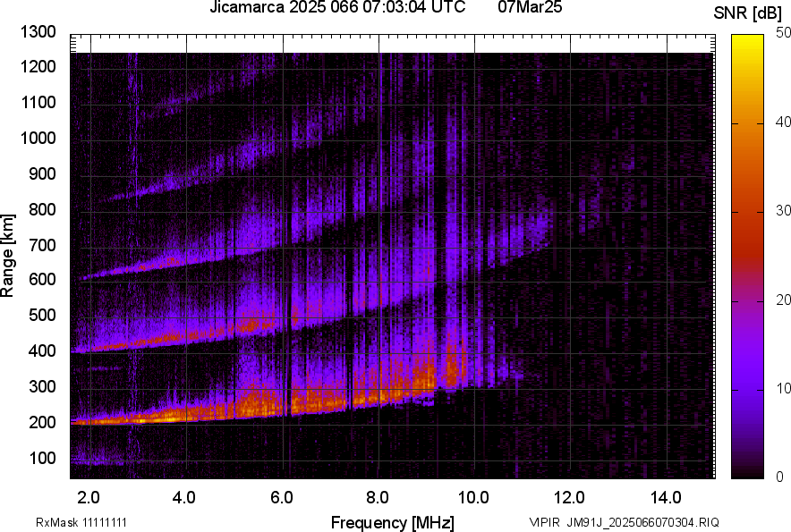791x532 pixels.
Task: Click the 'VIPIR JM91J_2025066070304.RIQ' file label
Action: [x=624, y=522]
